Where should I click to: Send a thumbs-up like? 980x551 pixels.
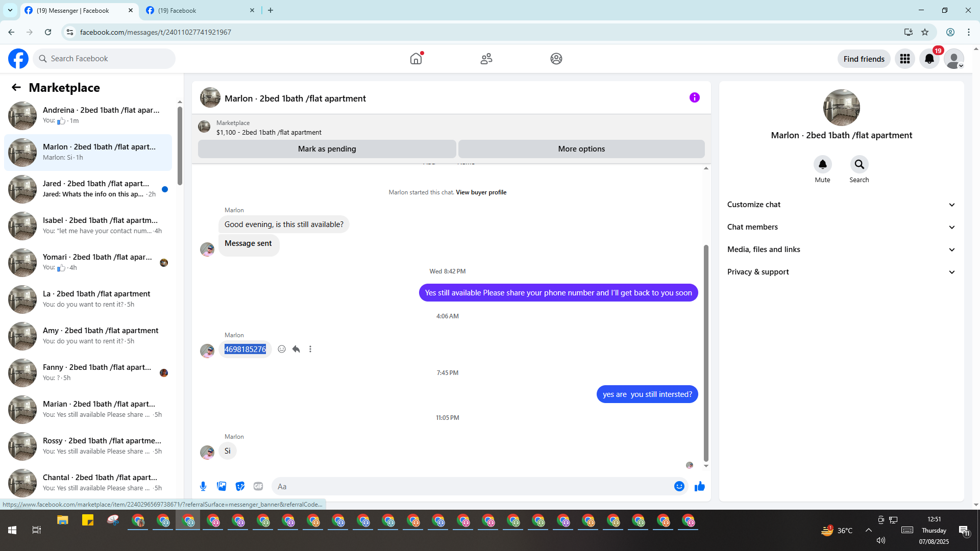pyautogui.click(x=699, y=486)
